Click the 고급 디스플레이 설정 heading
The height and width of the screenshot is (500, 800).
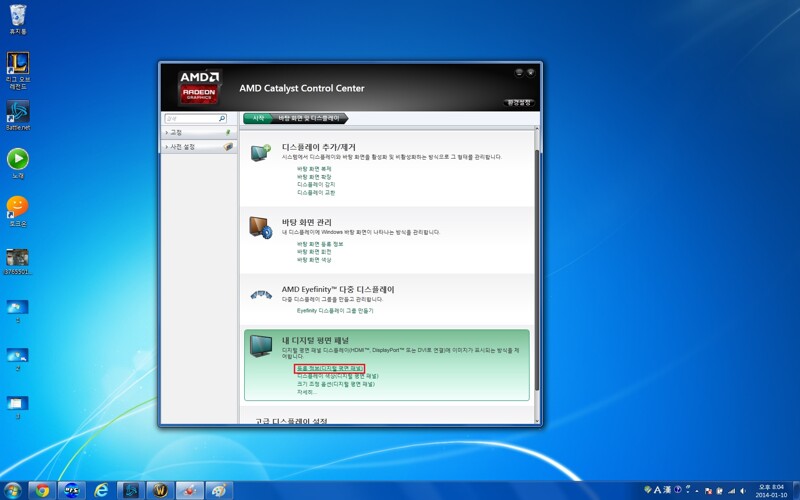click(291, 421)
